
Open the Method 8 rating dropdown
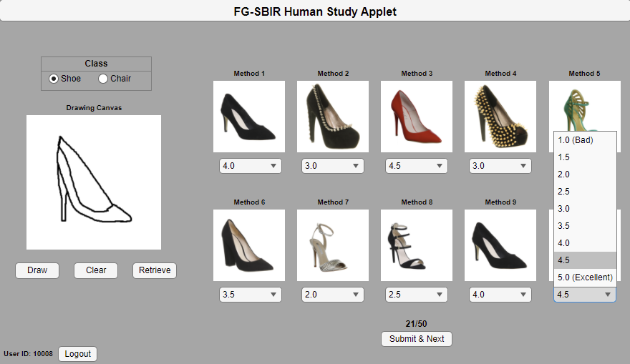(x=417, y=295)
